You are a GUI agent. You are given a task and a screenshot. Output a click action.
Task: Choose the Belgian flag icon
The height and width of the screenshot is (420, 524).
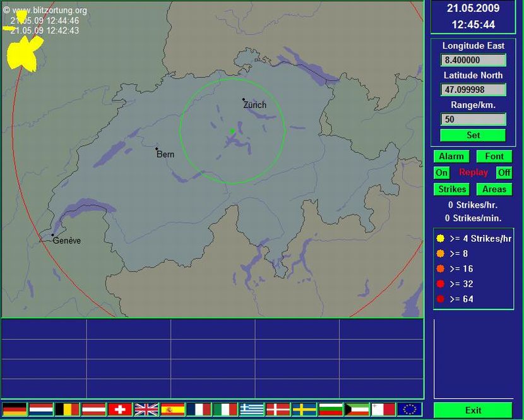point(67,409)
